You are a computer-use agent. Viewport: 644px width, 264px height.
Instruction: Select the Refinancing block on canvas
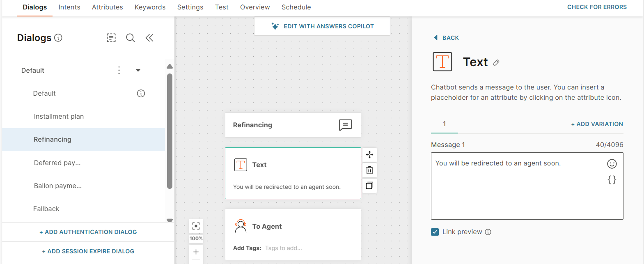coord(293,125)
